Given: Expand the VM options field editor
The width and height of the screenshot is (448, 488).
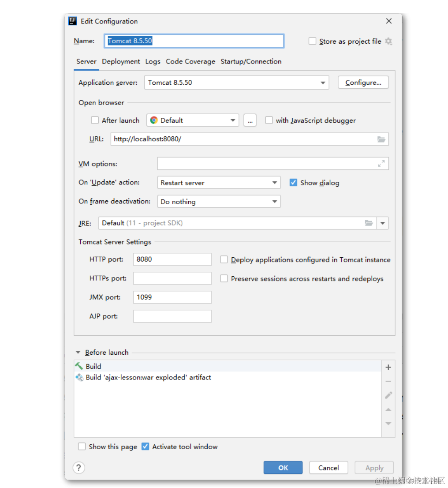Looking at the screenshot, I should point(381,163).
